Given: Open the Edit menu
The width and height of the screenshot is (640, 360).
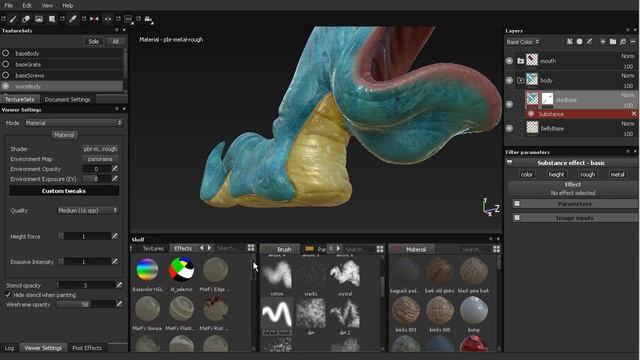Looking at the screenshot, I should click(x=27, y=5).
